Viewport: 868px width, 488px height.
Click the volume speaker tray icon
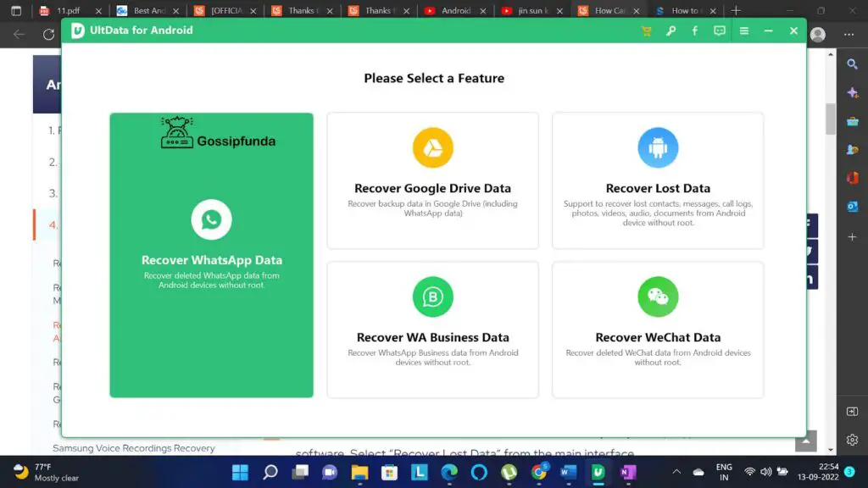(x=765, y=472)
